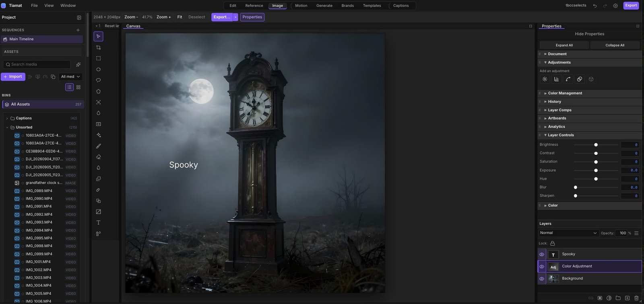Screen dimensions: 644x304
Task: Hide the Background layer
Action: (542, 279)
